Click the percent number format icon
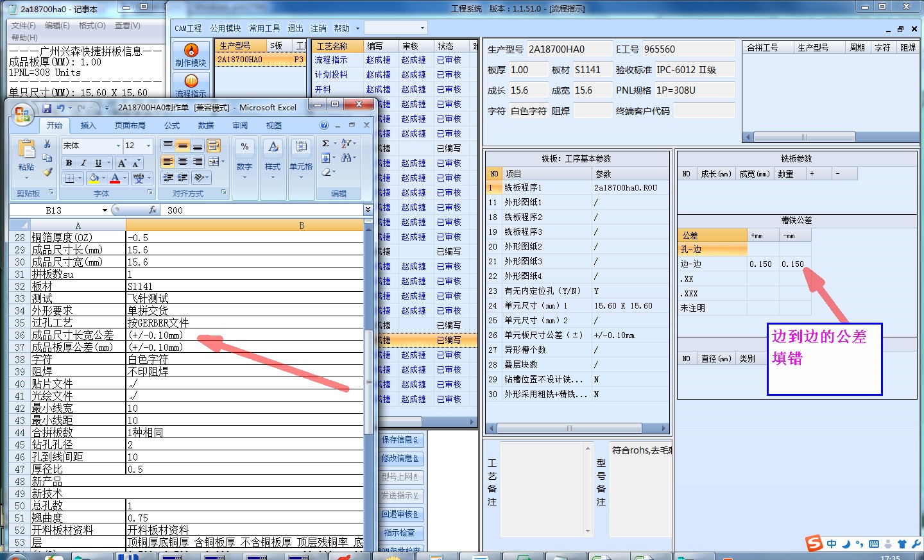The width and height of the screenshot is (924, 560). pyautogui.click(x=244, y=147)
